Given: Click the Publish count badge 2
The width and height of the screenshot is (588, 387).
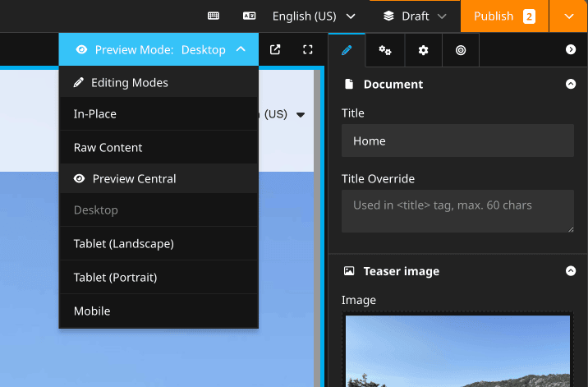Looking at the screenshot, I should click(529, 16).
